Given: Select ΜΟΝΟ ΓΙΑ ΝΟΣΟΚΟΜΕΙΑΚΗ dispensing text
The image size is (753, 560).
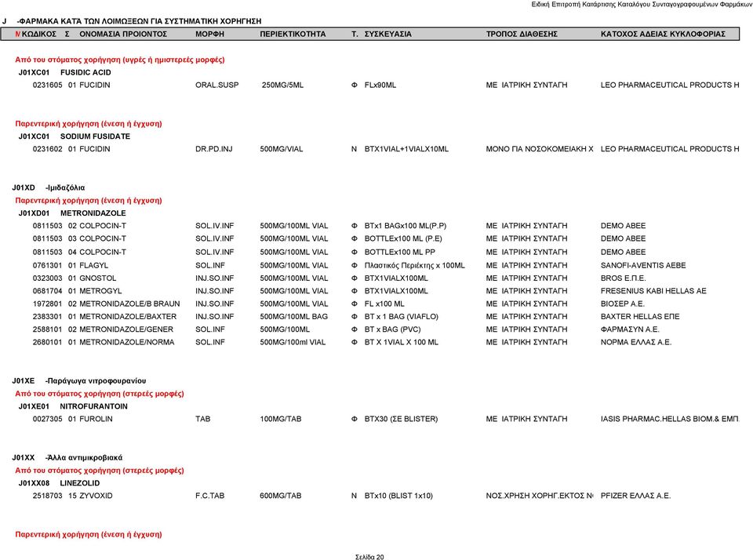Looking at the screenshot, I should 540,149.
